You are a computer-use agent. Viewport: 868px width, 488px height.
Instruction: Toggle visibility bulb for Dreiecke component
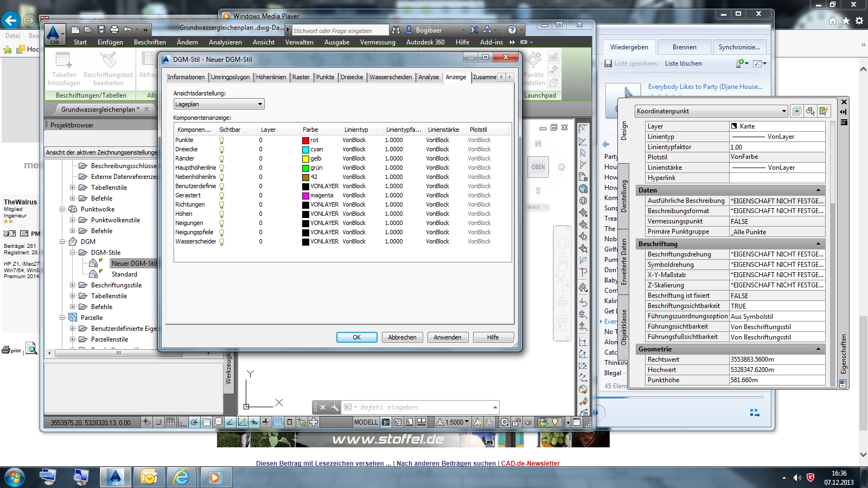pyautogui.click(x=221, y=149)
